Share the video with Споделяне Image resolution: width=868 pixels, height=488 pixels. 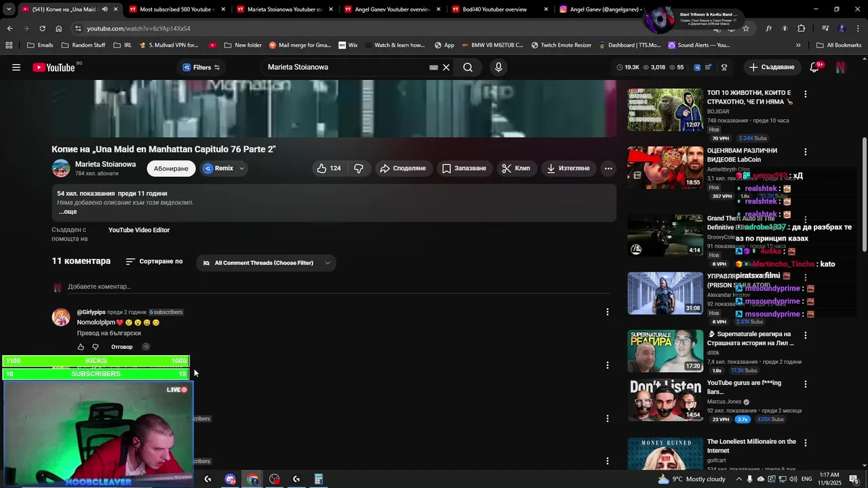[x=403, y=168]
